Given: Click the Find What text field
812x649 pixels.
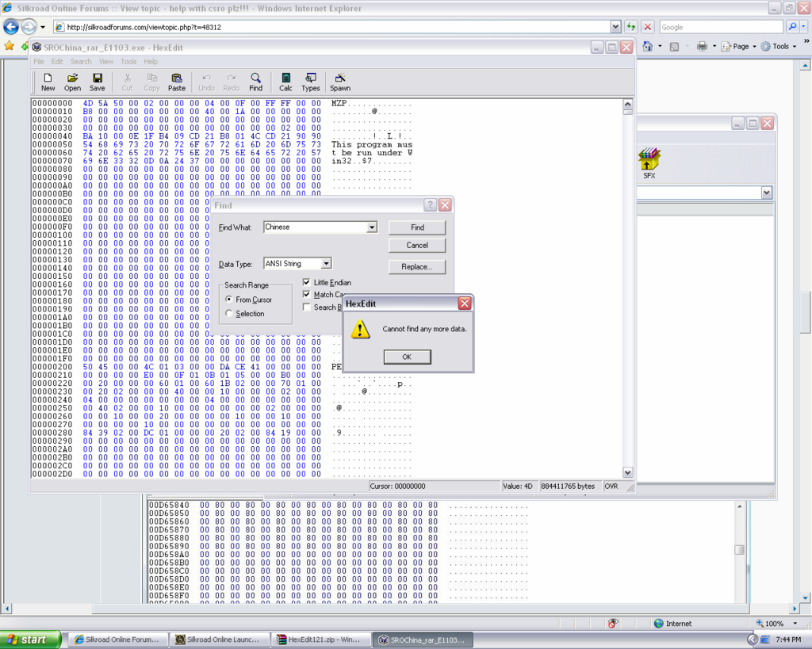Looking at the screenshot, I should (316, 227).
